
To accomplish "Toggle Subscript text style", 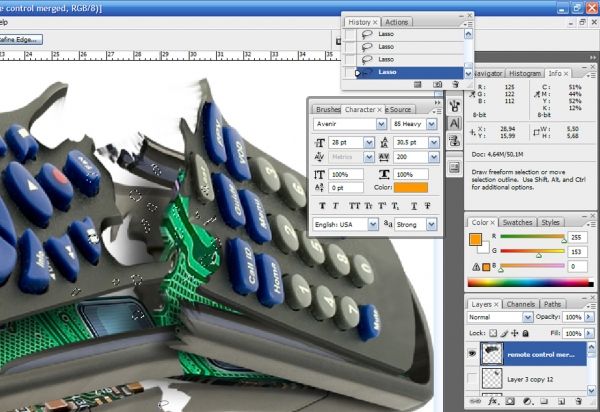I will tap(395, 206).
